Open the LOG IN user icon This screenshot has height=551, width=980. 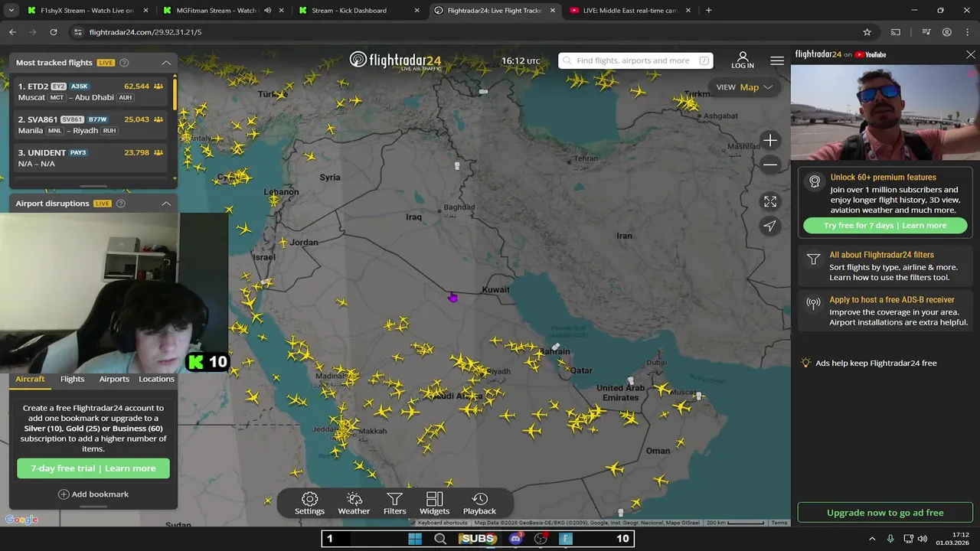(743, 60)
